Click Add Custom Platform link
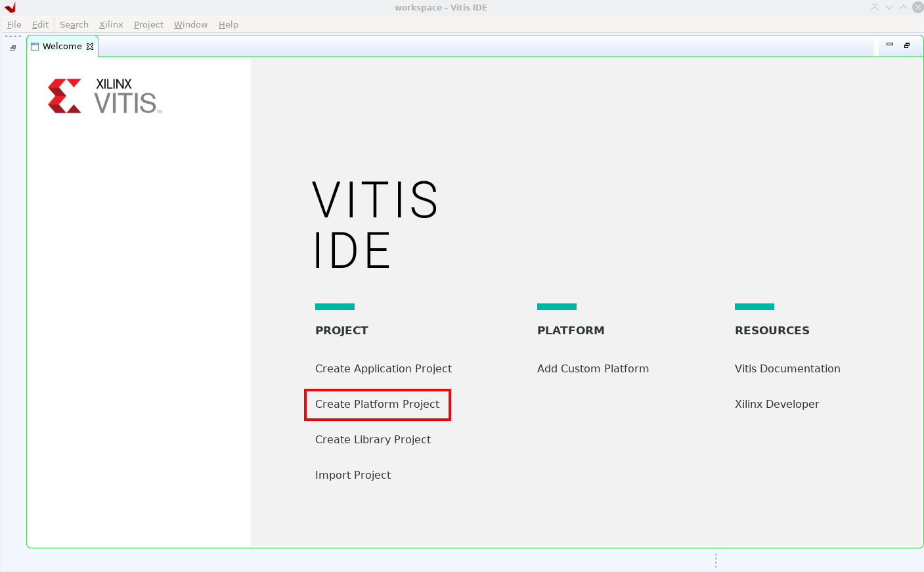The width and height of the screenshot is (924, 572). click(593, 368)
